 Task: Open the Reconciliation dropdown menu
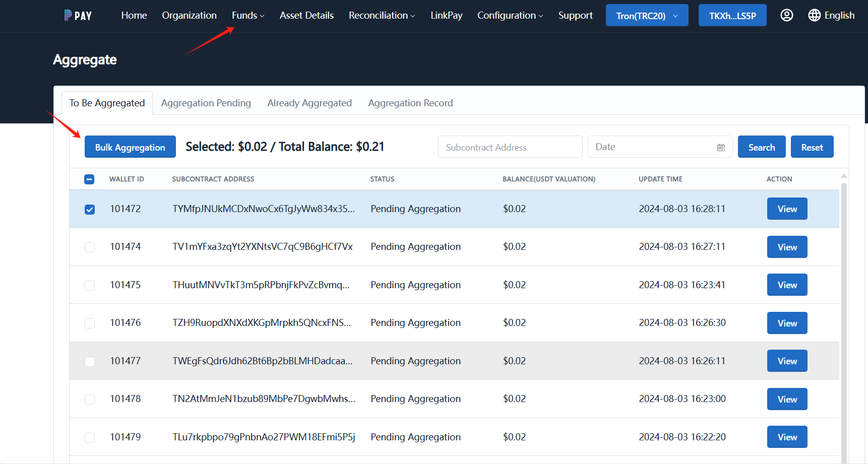pyautogui.click(x=382, y=15)
